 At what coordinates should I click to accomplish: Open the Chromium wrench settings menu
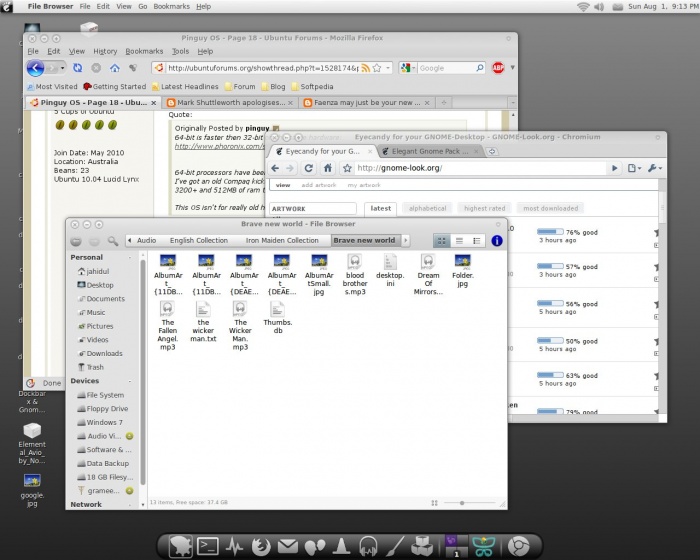[x=654, y=168]
